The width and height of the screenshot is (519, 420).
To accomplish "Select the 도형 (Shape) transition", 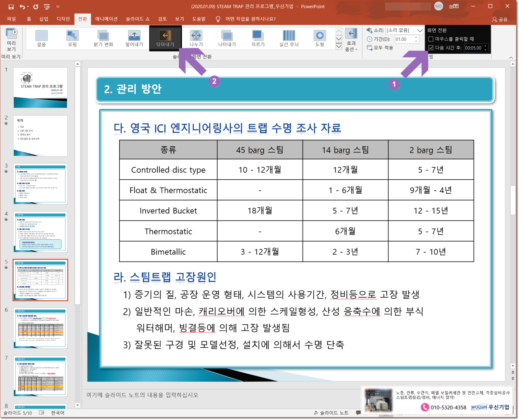I will click(320, 39).
